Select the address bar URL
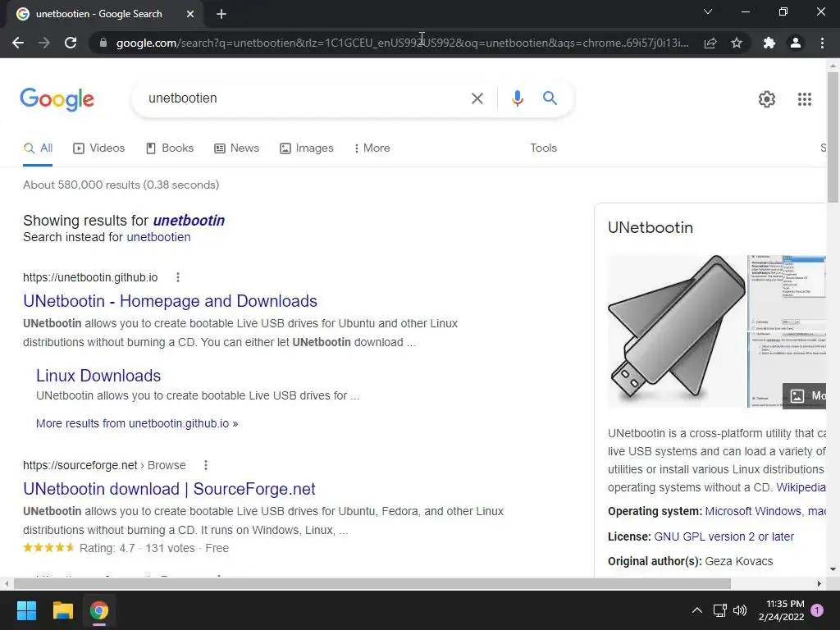840x630 pixels. [x=402, y=43]
